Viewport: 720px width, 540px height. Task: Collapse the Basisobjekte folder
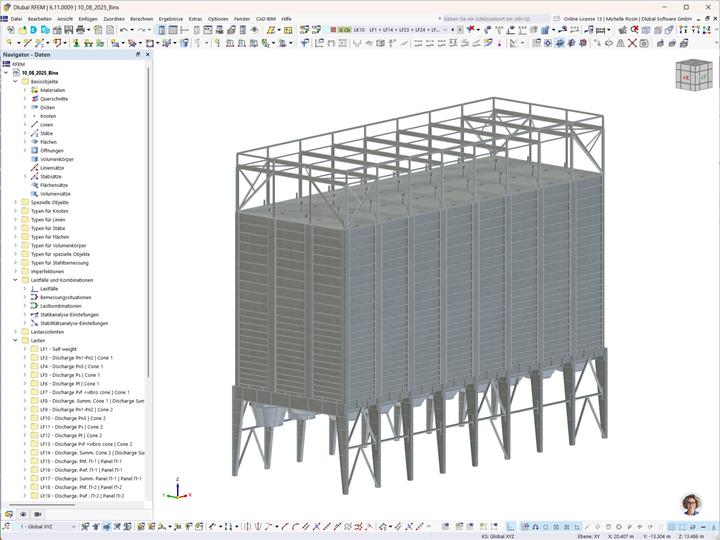point(15,81)
